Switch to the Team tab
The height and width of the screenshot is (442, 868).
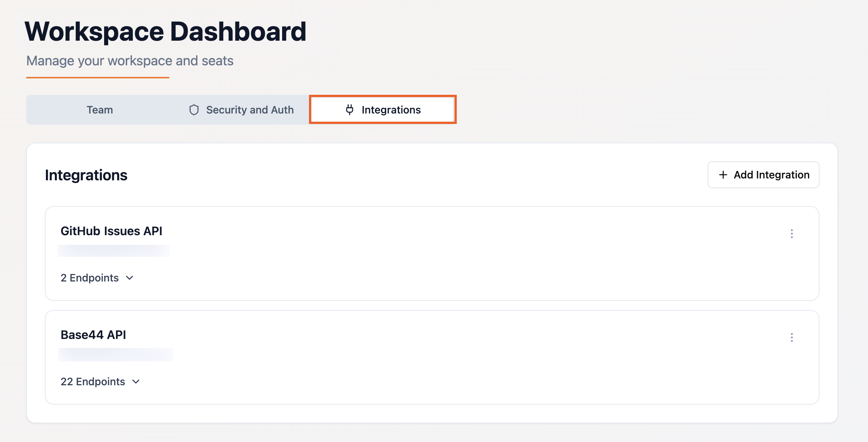coord(99,109)
